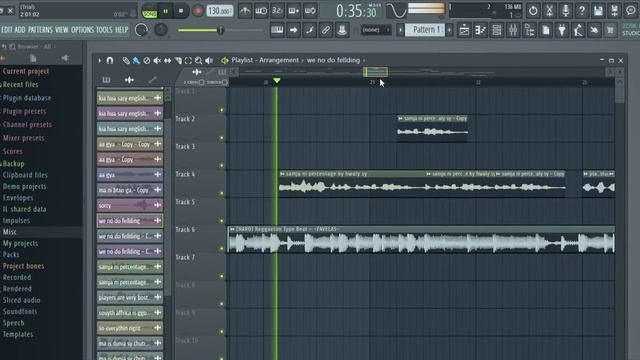Screen dimensions: 640x360
Task: Select the Playback speaker tool in Playlist
Action: coord(209,60)
